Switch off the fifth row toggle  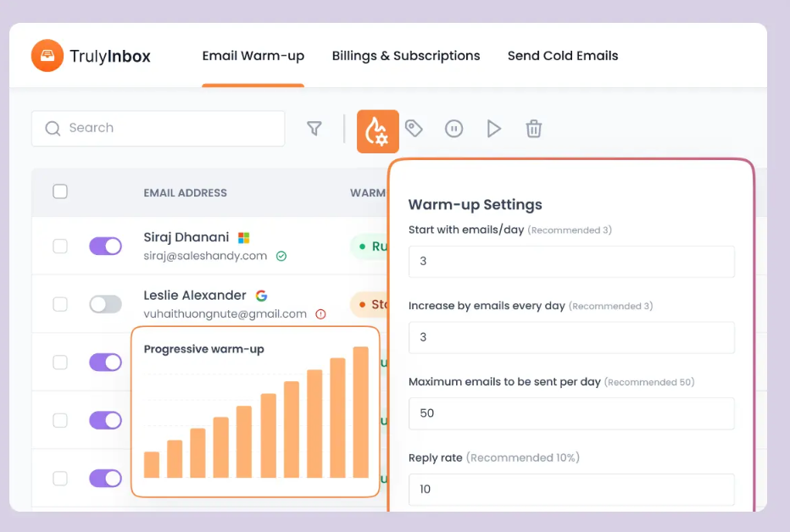(x=105, y=478)
